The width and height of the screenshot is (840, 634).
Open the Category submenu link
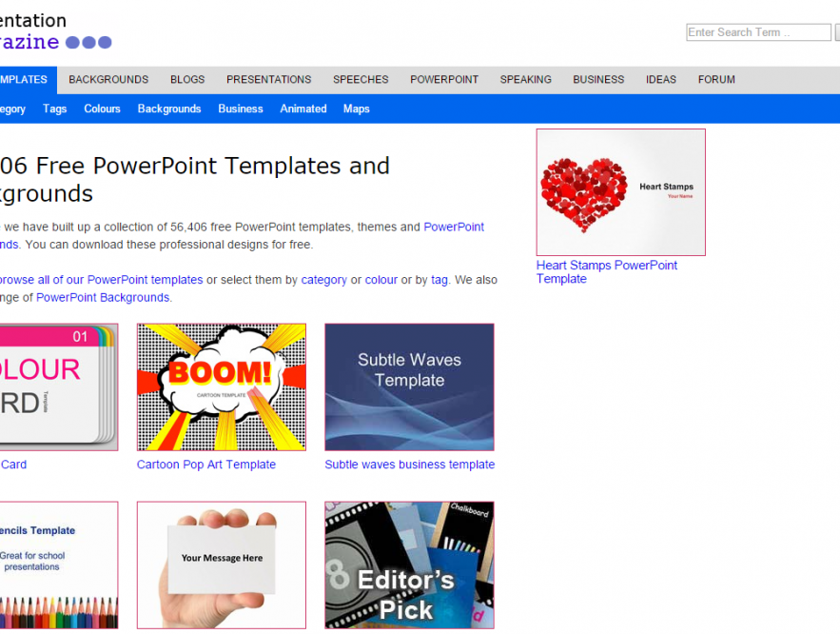click(13, 109)
